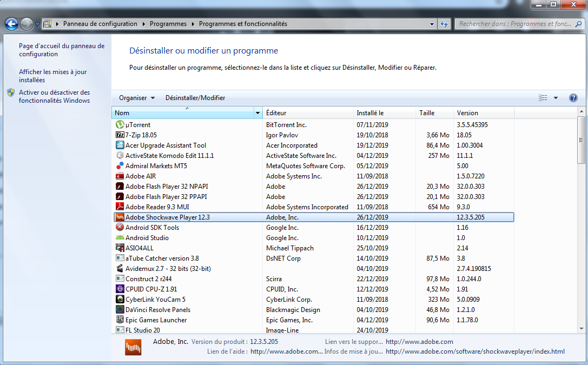588x365 pixels.
Task: Click the Adobe AIR icon
Action: point(120,176)
